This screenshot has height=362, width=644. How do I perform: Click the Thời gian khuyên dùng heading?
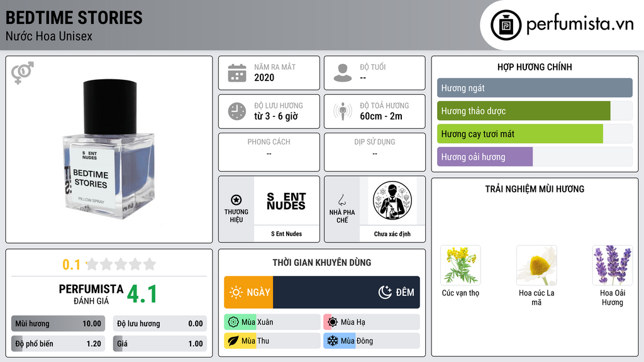click(x=322, y=263)
